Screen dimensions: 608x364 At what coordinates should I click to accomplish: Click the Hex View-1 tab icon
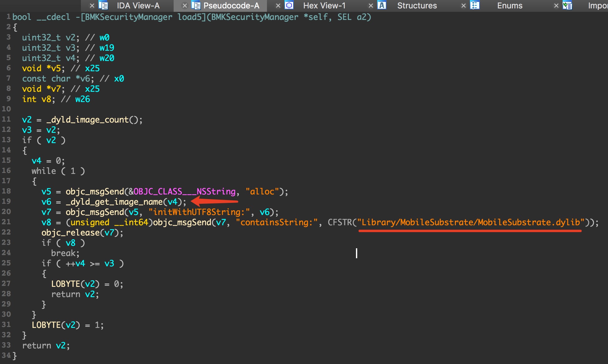tap(289, 5)
